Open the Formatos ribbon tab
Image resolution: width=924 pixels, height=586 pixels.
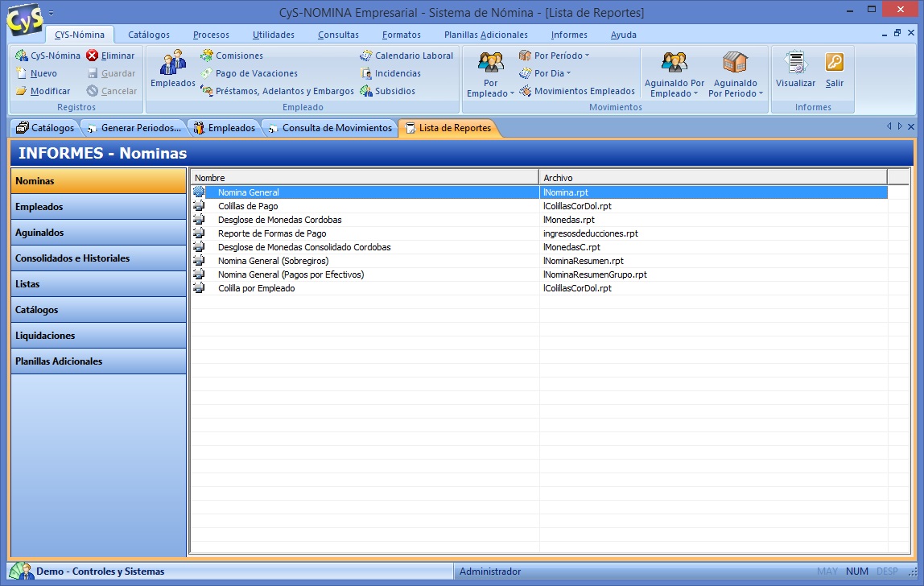(x=402, y=35)
